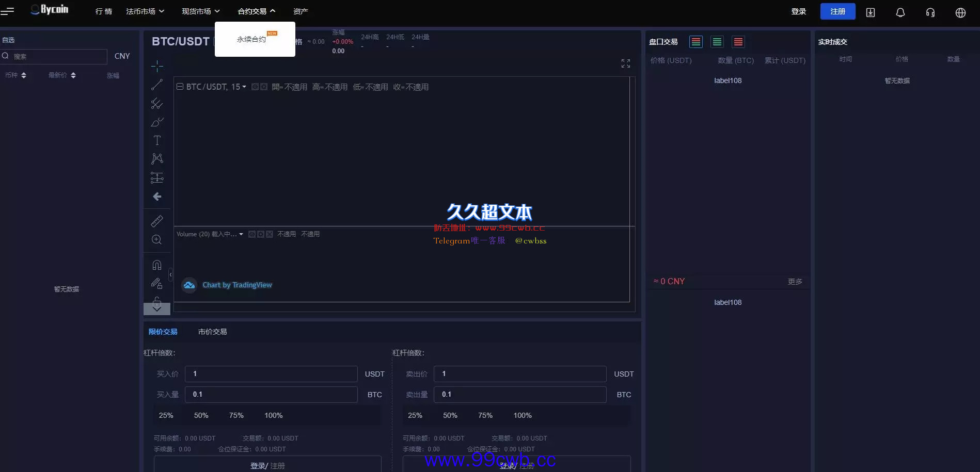Open customer support headset icon
980x472 pixels.
[x=930, y=12]
